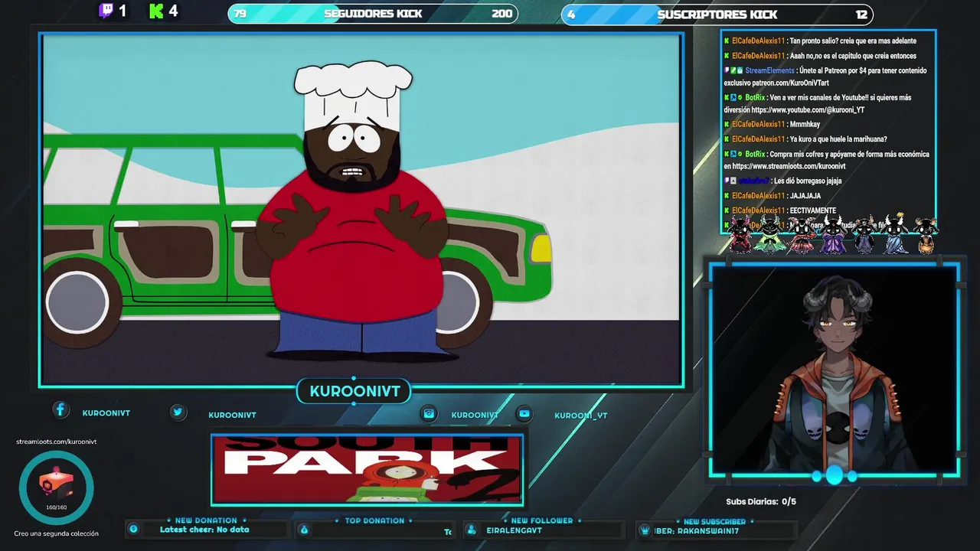Open the streamloots.com/kuroonivt chat link
Viewport: 980px width, 551px height.
click(789, 166)
